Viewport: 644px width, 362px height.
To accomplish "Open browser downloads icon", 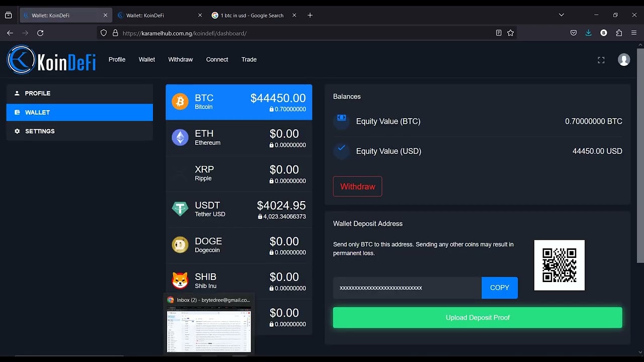I will pos(588,33).
